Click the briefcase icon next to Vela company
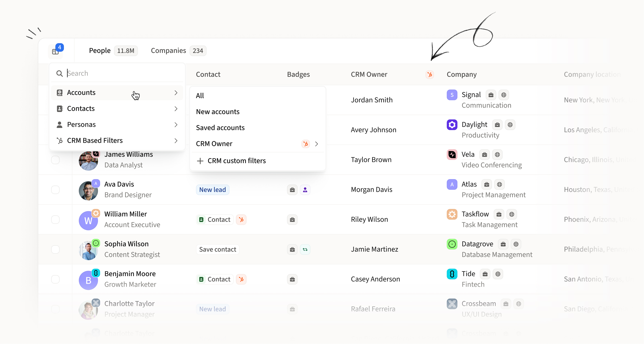Screen dimensions: 644x344 click(x=484, y=155)
